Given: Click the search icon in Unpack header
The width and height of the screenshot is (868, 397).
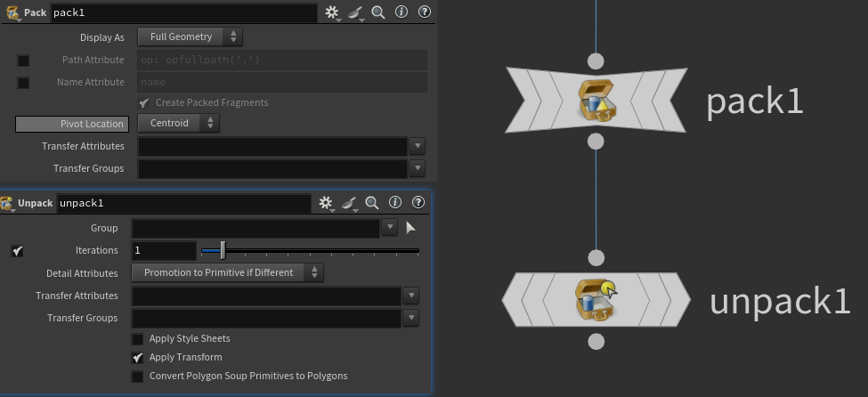Looking at the screenshot, I should click(372, 203).
